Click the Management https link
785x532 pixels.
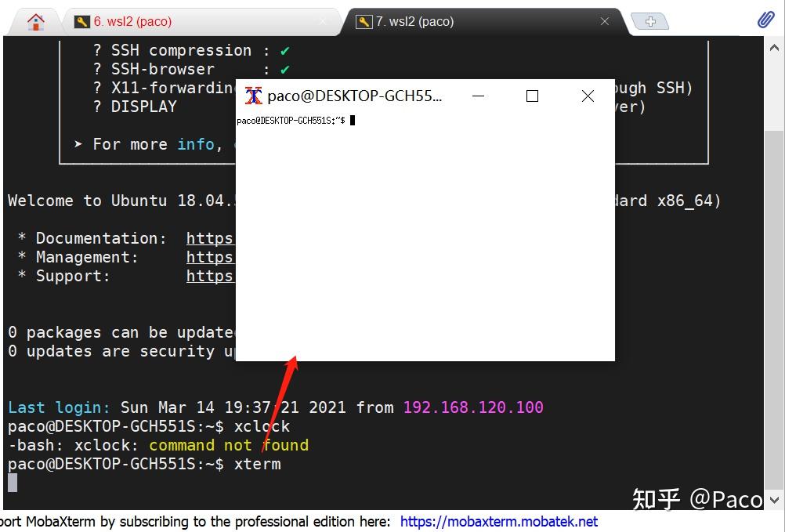[x=210, y=257]
